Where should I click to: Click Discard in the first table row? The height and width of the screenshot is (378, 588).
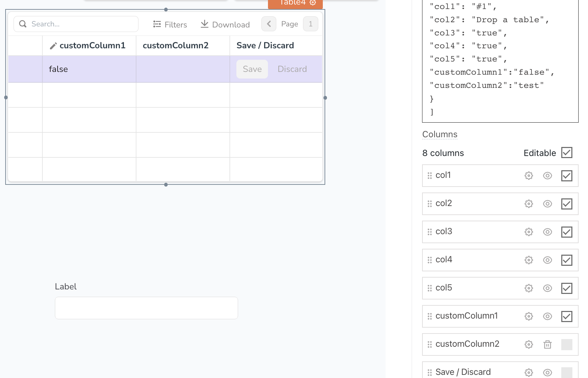point(292,69)
